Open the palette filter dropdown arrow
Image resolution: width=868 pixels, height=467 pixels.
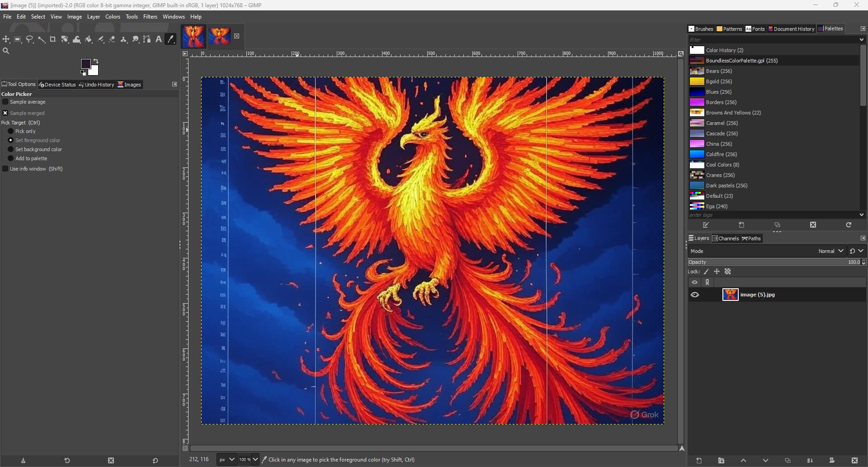point(862,40)
